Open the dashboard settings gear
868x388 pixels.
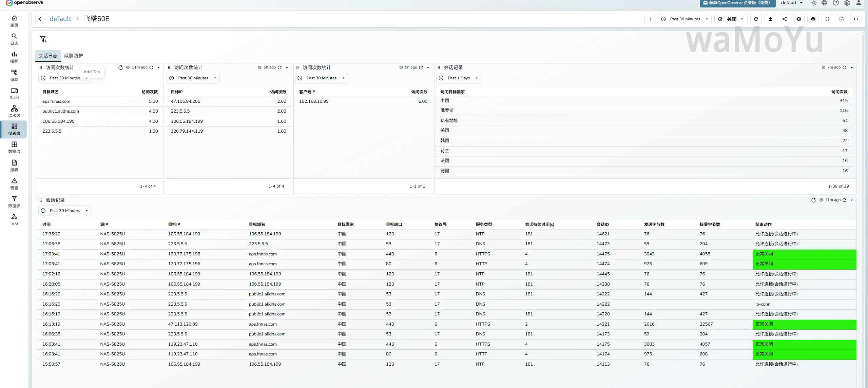(x=798, y=19)
